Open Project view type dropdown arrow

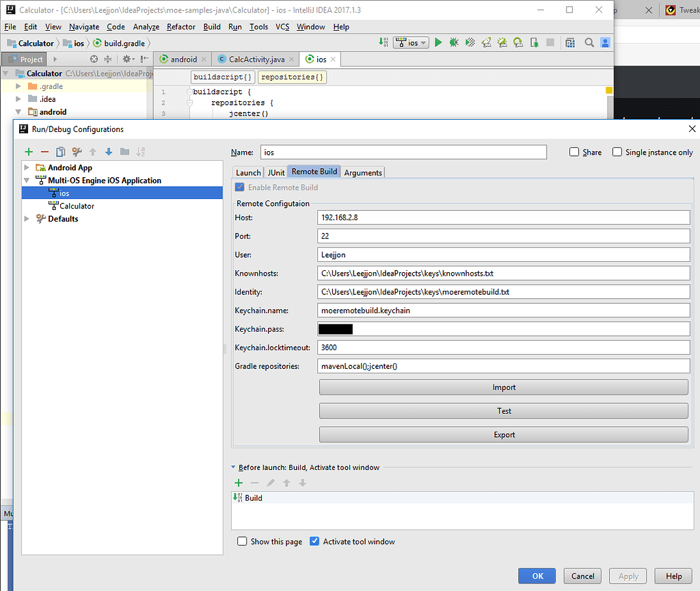[55, 59]
